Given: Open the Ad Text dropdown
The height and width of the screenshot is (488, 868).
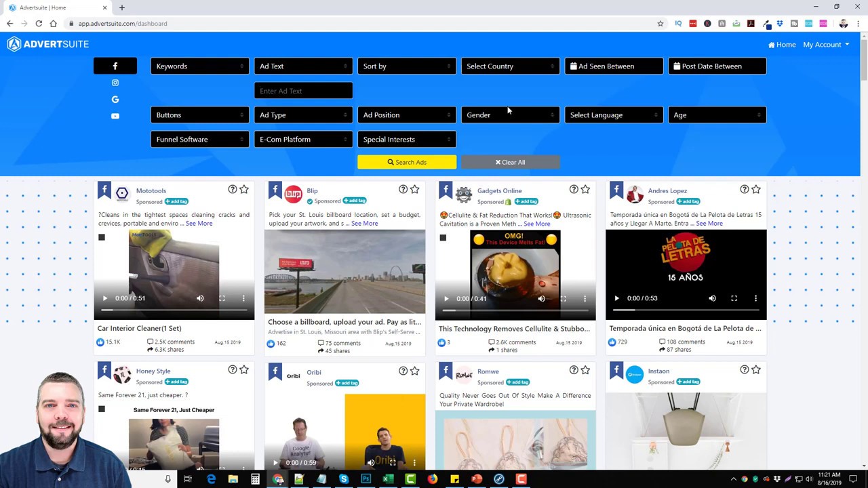Looking at the screenshot, I should pos(303,66).
